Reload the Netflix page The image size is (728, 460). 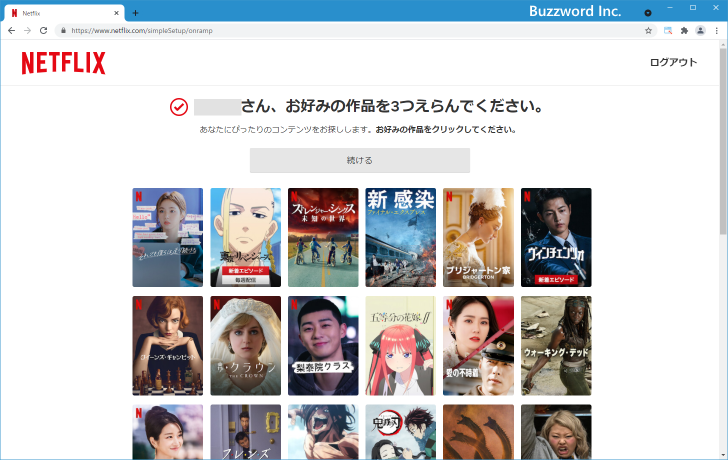[x=43, y=31]
